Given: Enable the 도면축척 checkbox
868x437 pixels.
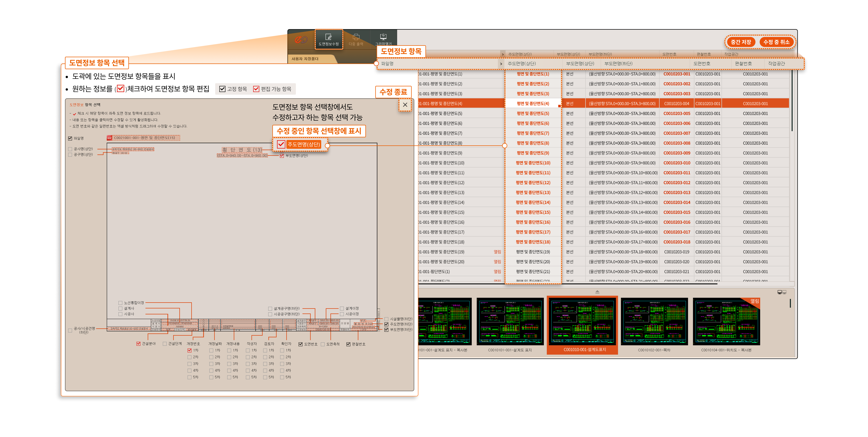Looking at the screenshot, I should pos(322,344).
